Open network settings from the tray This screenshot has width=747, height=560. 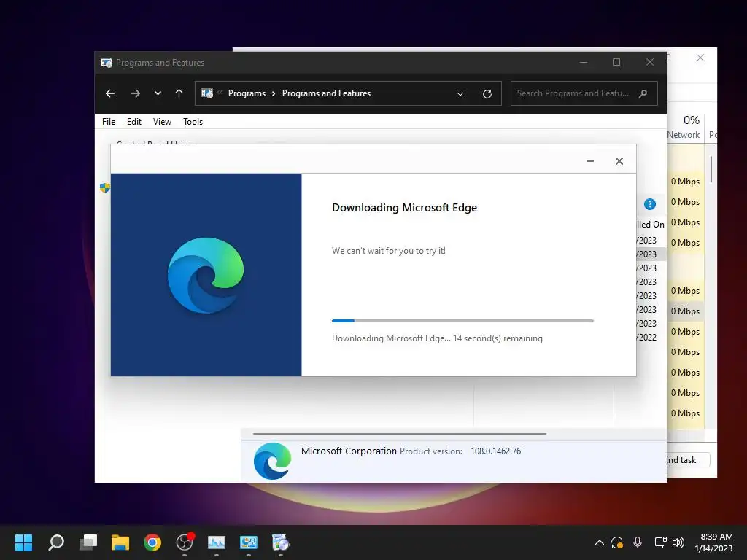[x=660, y=542]
